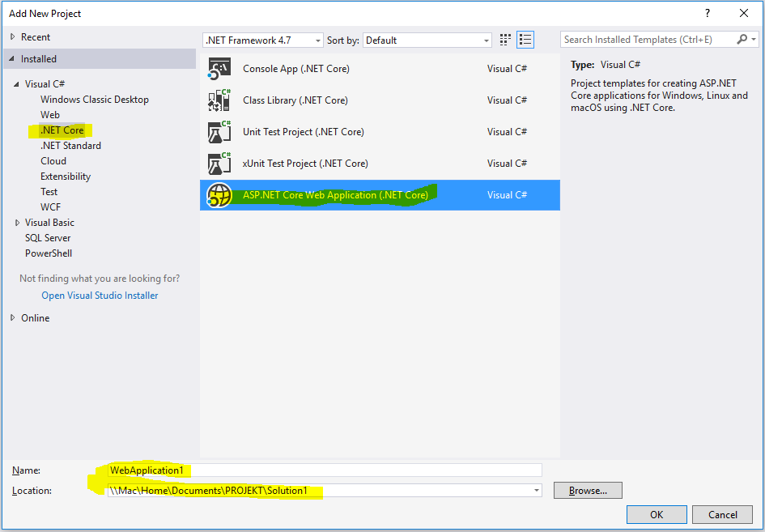
Task: Select the Unit Test Project (.NET Core) name
Action: click(x=303, y=132)
